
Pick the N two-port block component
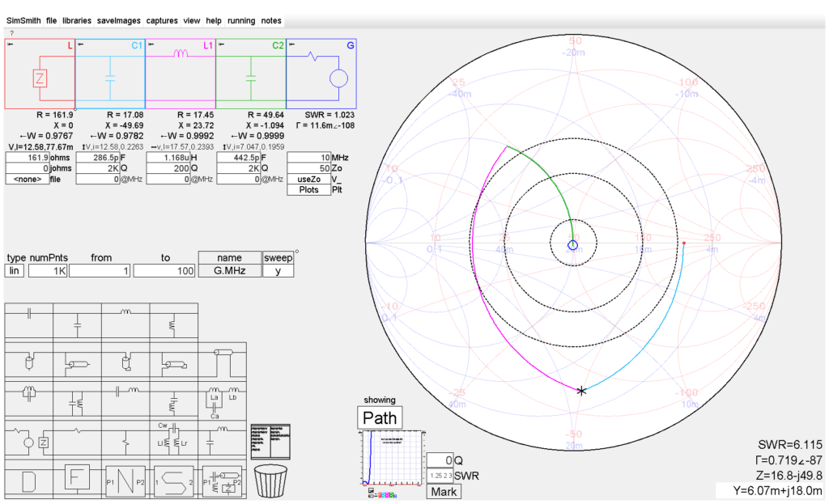click(x=125, y=481)
